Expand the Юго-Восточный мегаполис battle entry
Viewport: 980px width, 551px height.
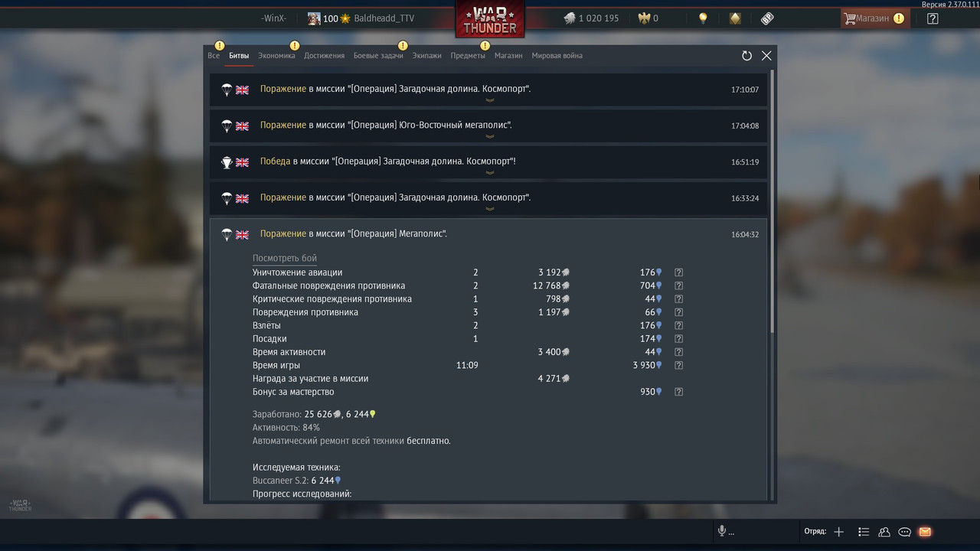(490, 126)
